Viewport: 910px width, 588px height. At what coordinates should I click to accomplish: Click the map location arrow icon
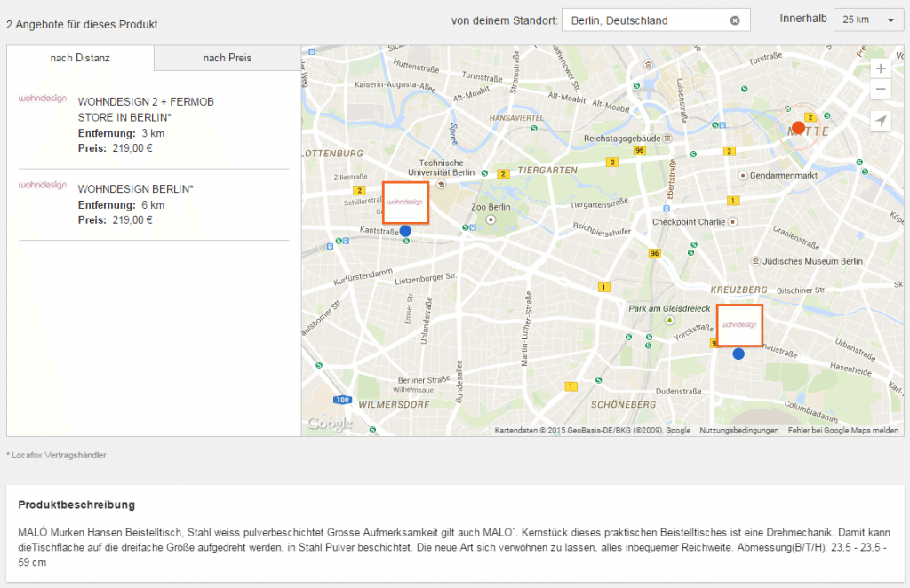[x=880, y=120]
